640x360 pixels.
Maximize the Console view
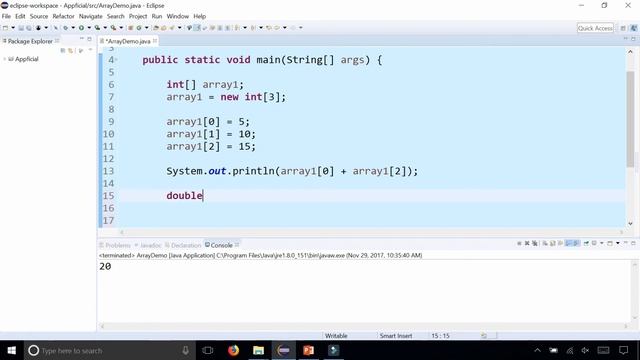tap(633, 243)
